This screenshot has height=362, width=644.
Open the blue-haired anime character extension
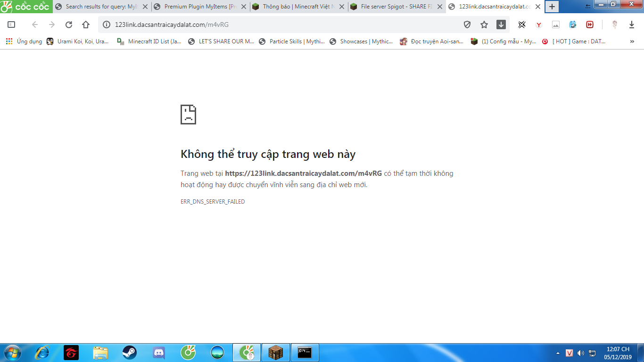[573, 25]
